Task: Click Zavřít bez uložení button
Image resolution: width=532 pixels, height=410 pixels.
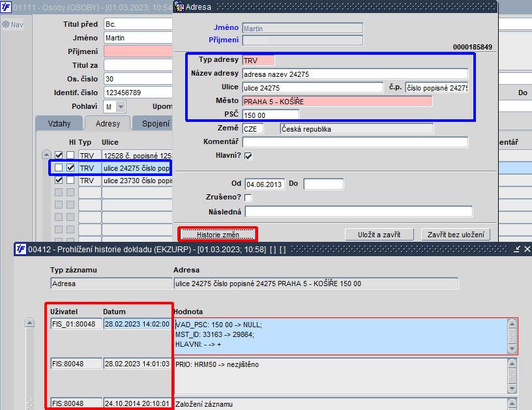Action: pyautogui.click(x=456, y=235)
